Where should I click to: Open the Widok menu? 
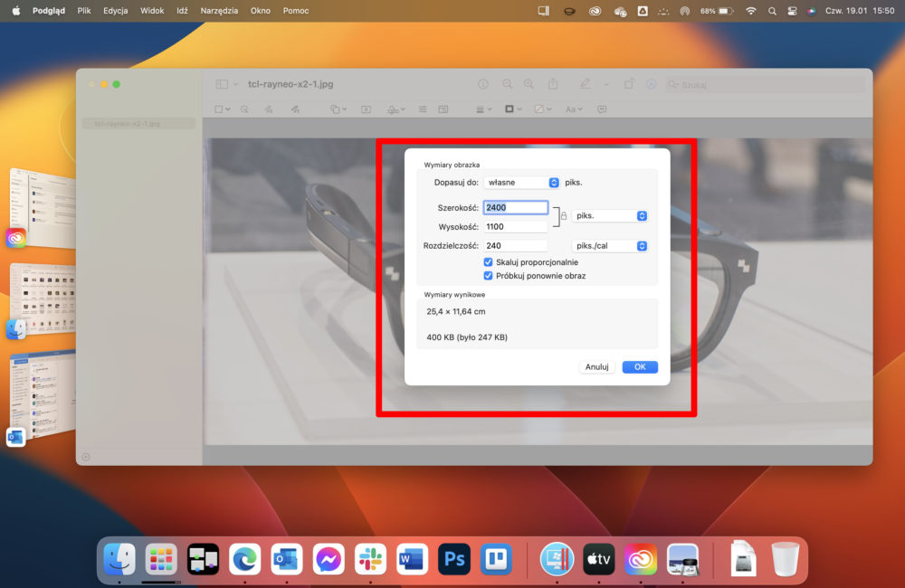tap(152, 11)
